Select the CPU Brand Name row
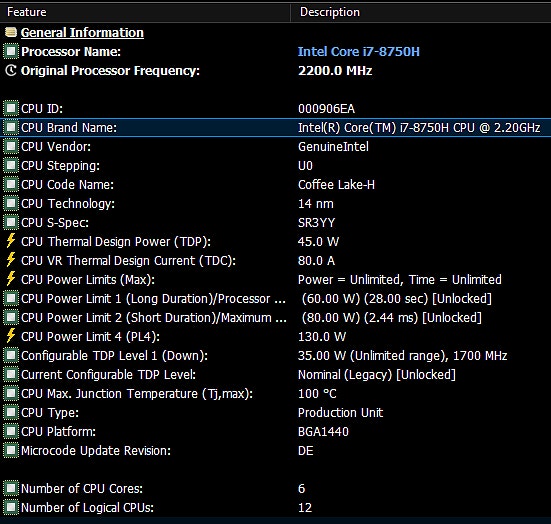The width and height of the screenshot is (551, 524). tap(276, 127)
